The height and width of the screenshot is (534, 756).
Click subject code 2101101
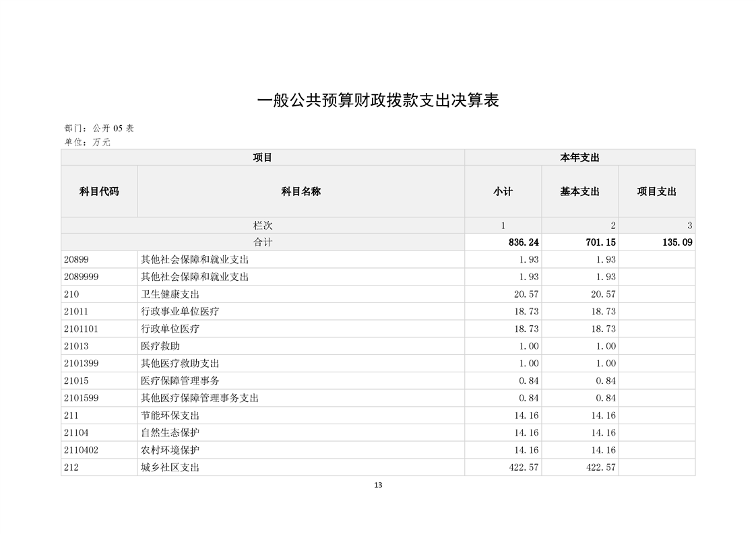click(82, 329)
